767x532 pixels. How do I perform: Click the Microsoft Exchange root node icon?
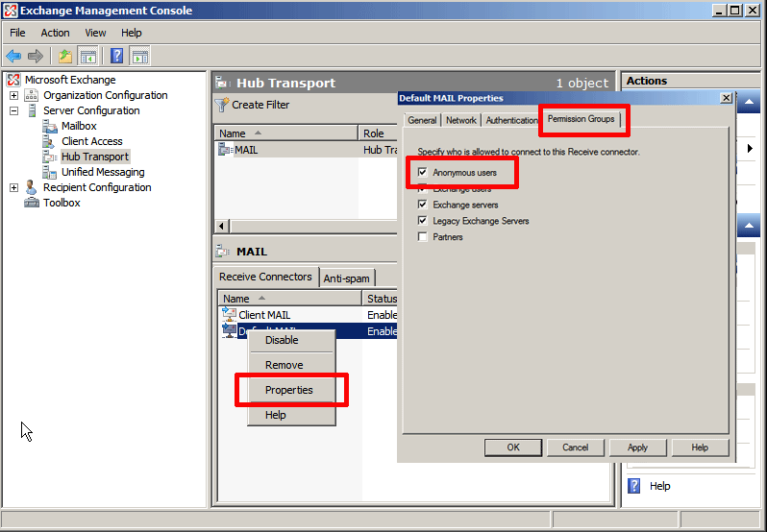13,80
